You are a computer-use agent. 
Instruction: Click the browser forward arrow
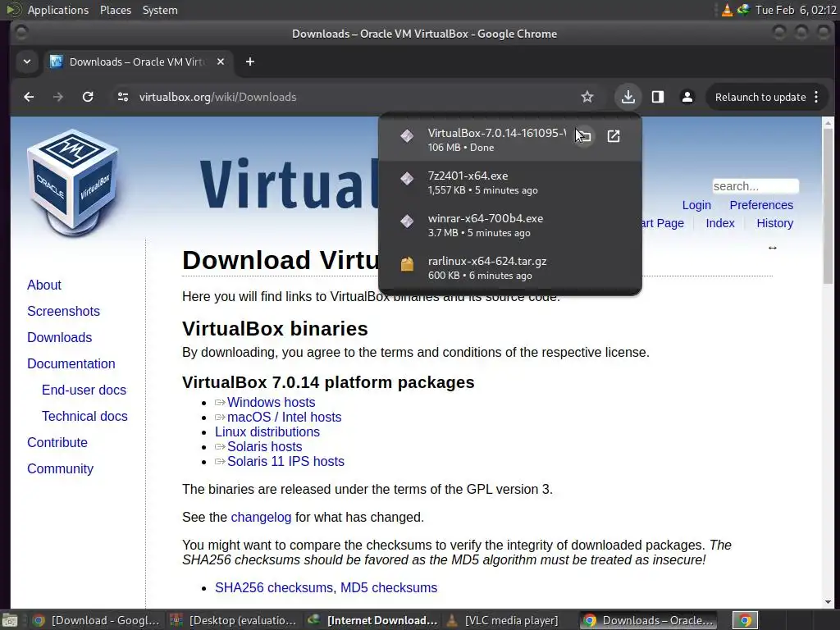pos(58,97)
